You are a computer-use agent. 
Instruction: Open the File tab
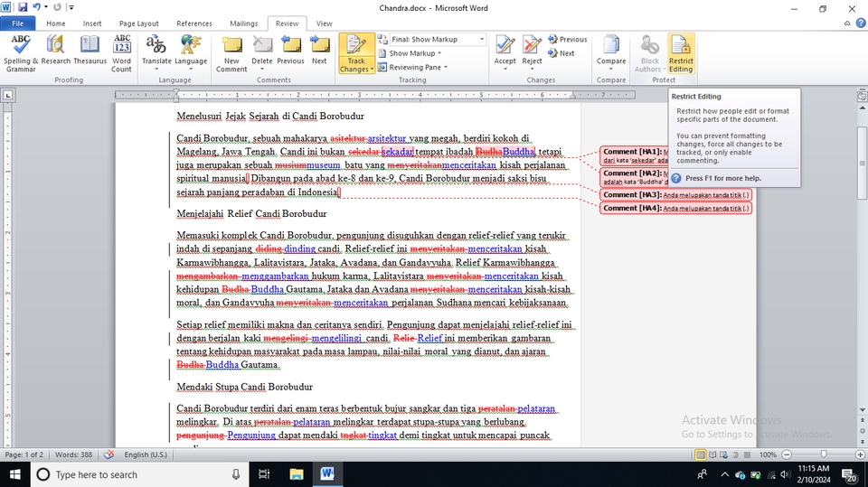point(18,23)
